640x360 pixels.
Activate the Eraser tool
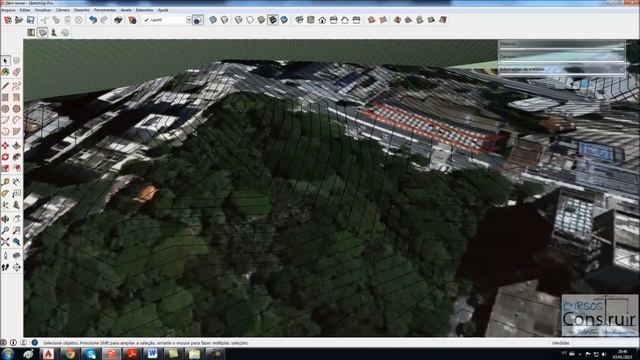click(16, 73)
